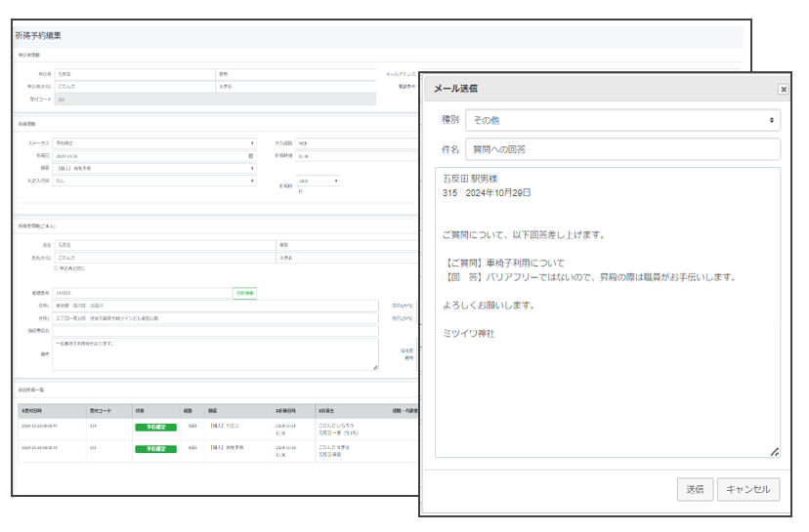Click the green 住所検索 button
Viewport: 809px width, 532px height.
point(245,293)
